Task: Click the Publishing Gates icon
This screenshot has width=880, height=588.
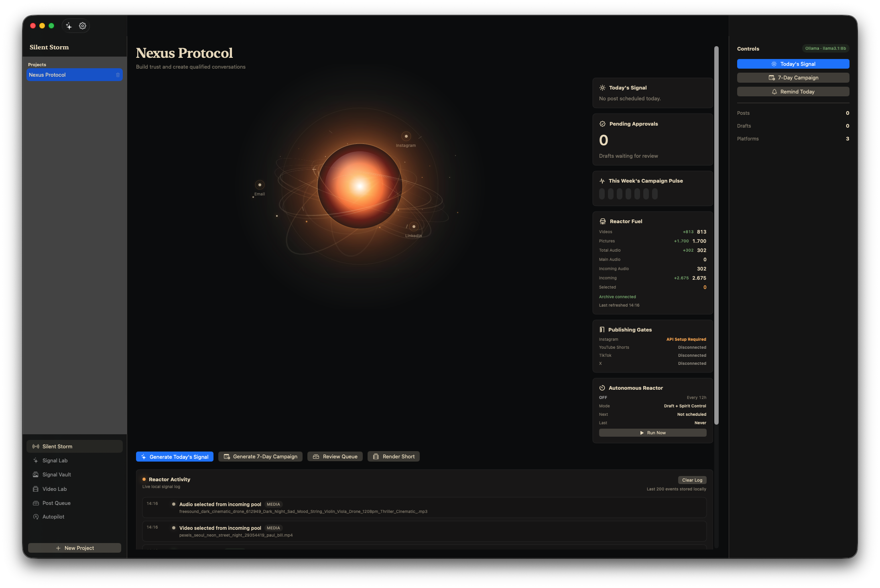Action: point(602,330)
